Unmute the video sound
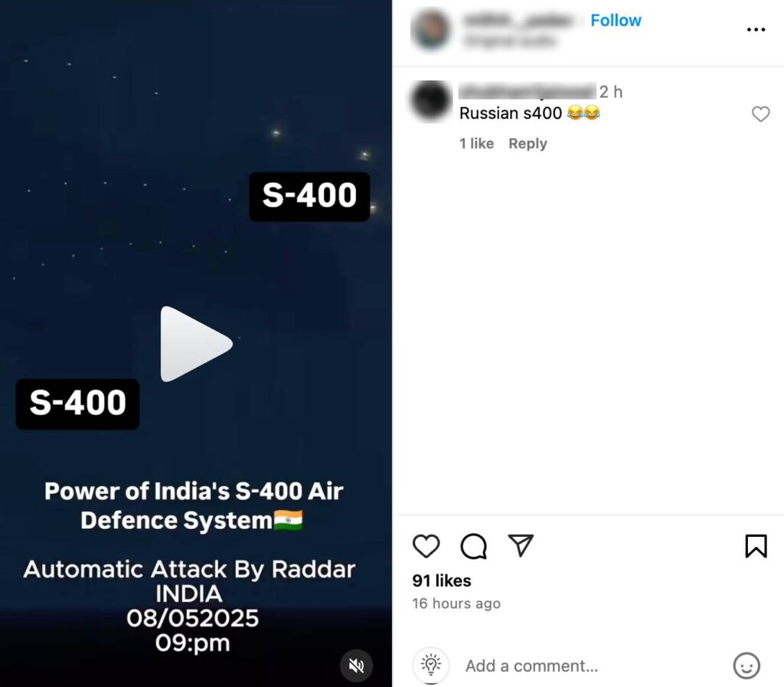784x687 pixels. (357, 666)
